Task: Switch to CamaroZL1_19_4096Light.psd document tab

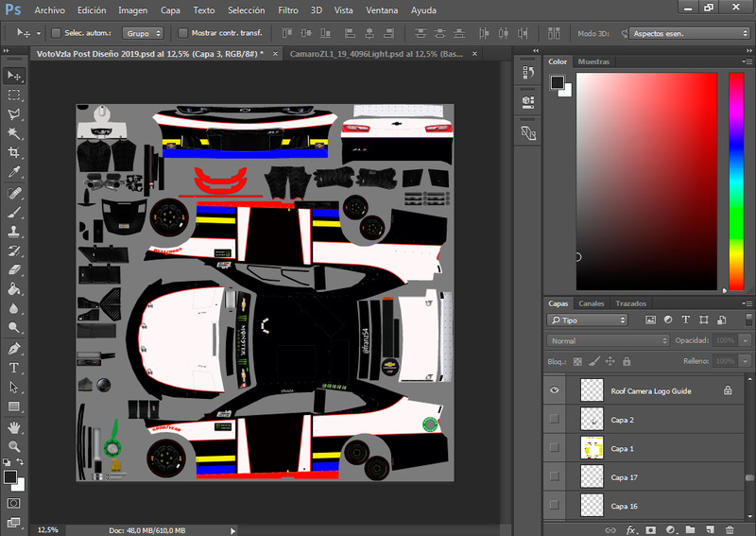Action: click(376, 54)
